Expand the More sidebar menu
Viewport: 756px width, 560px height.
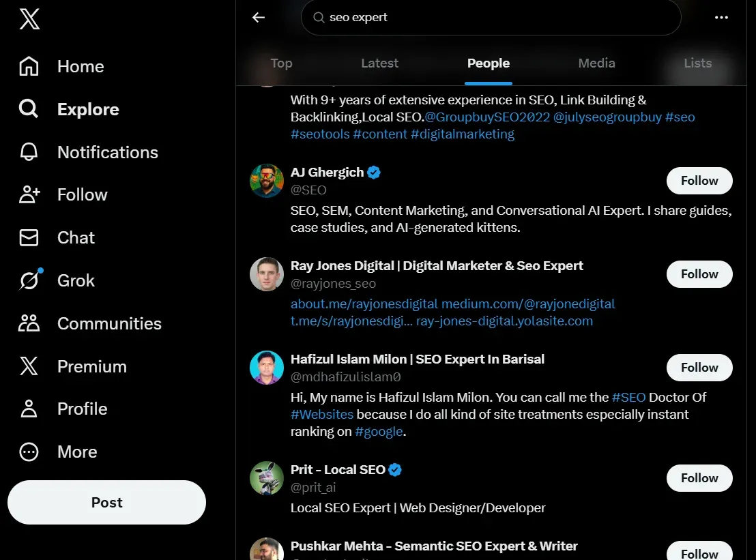pyautogui.click(x=76, y=452)
